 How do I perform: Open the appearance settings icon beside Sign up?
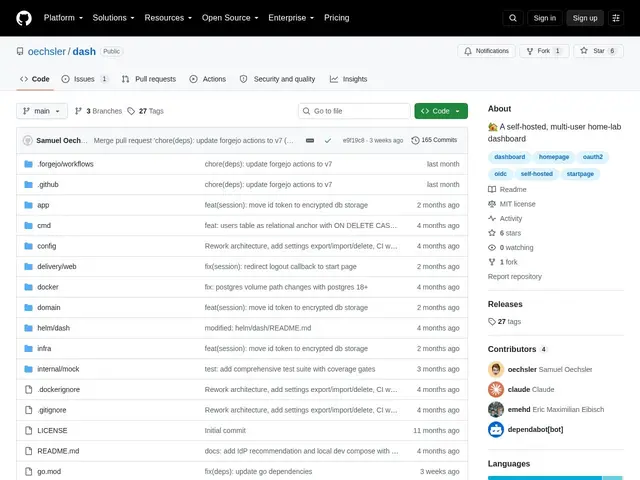616,18
